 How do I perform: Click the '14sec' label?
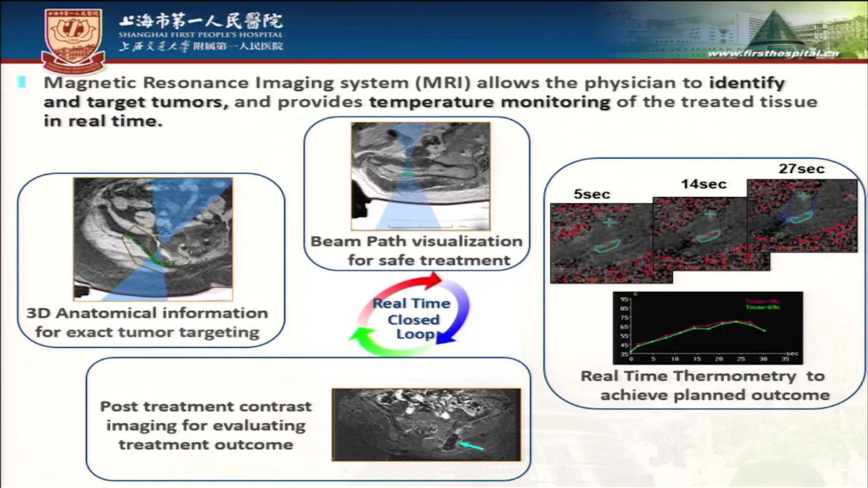coord(703,184)
